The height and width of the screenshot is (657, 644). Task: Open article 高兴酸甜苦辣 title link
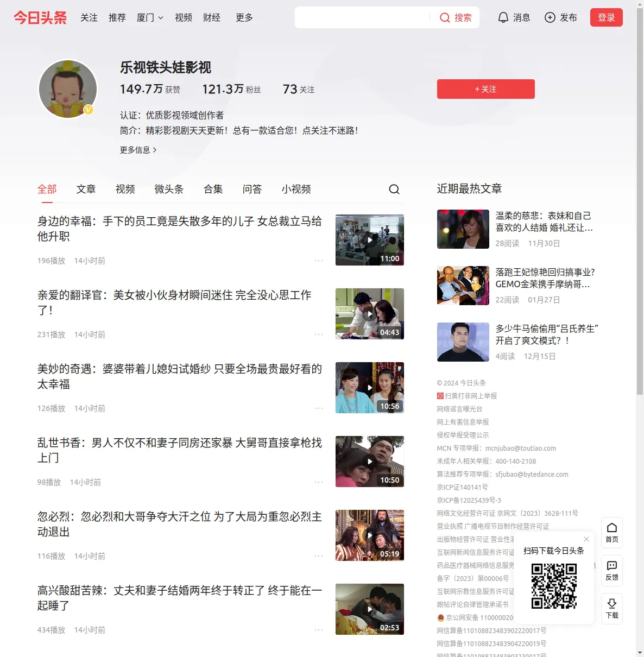pos(180,598)
